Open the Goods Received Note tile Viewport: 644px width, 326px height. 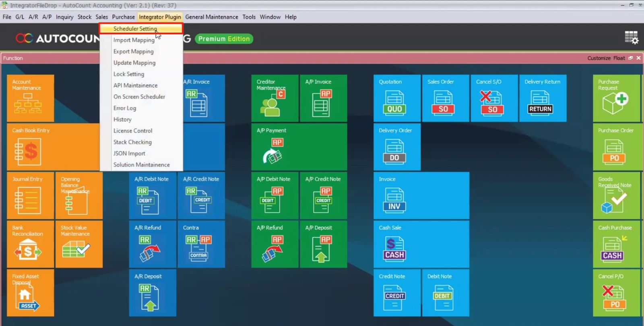[615, 195]
